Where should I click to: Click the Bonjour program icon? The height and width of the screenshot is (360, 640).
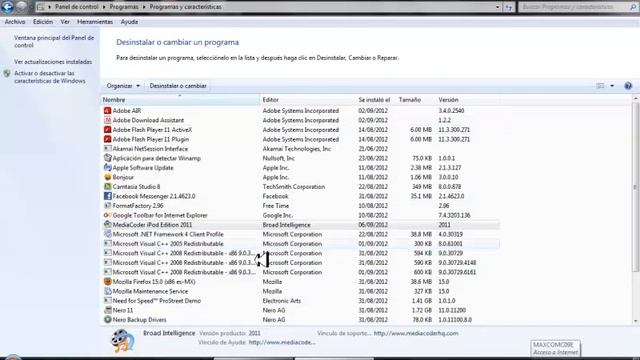pos(107,177)
